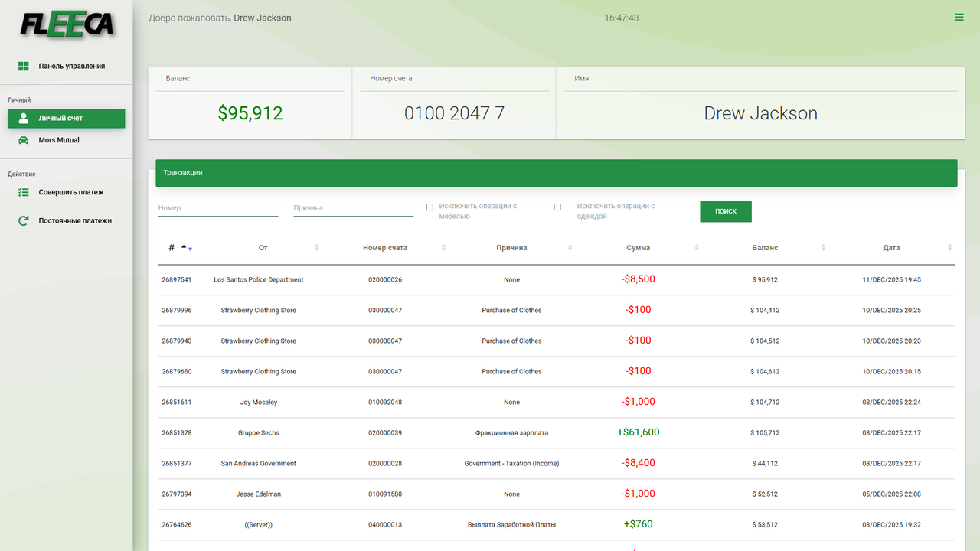
Task: Focus the Причина search field
Action: coord(354,208)
